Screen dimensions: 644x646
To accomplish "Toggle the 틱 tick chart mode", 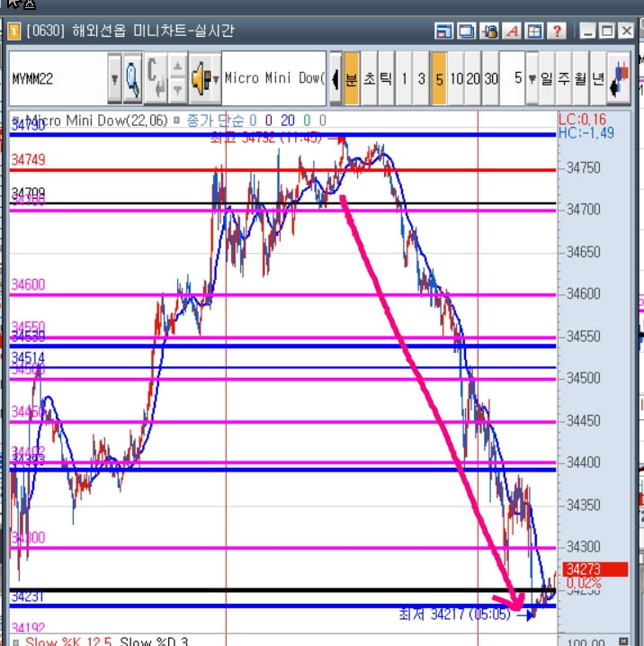I will coord(386,78).
